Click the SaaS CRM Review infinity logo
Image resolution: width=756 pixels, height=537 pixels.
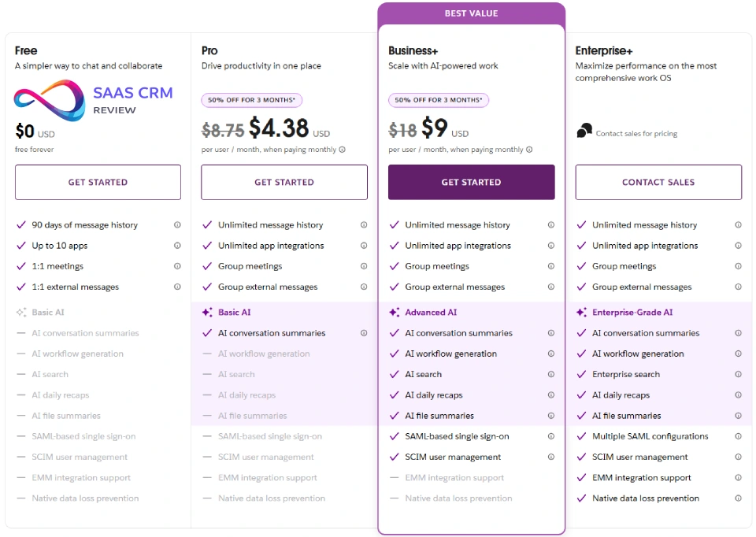click(x=49, y=101)
